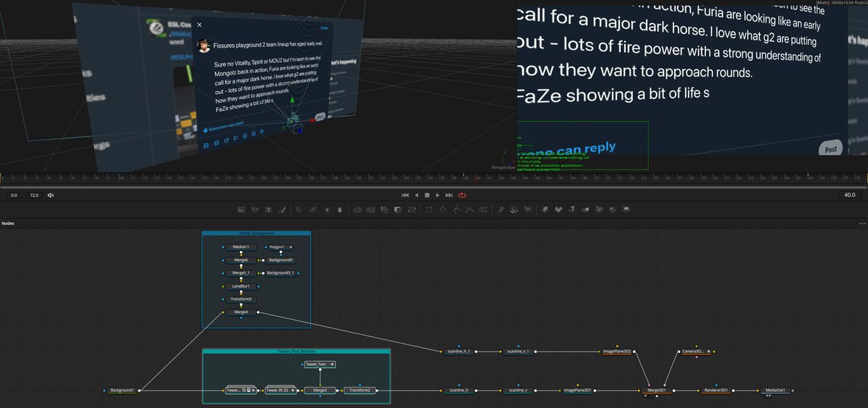Select the ImagePlane3D2 node

pos(617,352)
